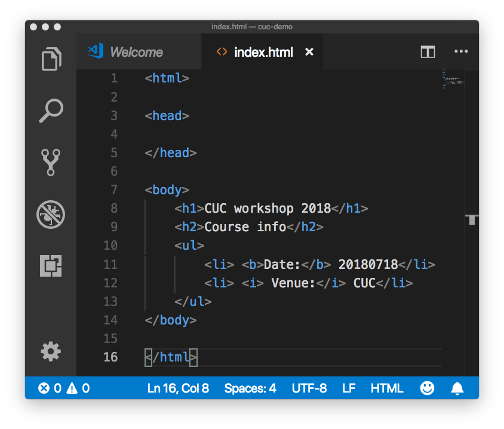Place cursor in "Course info" text

click(x=245, y=227)
